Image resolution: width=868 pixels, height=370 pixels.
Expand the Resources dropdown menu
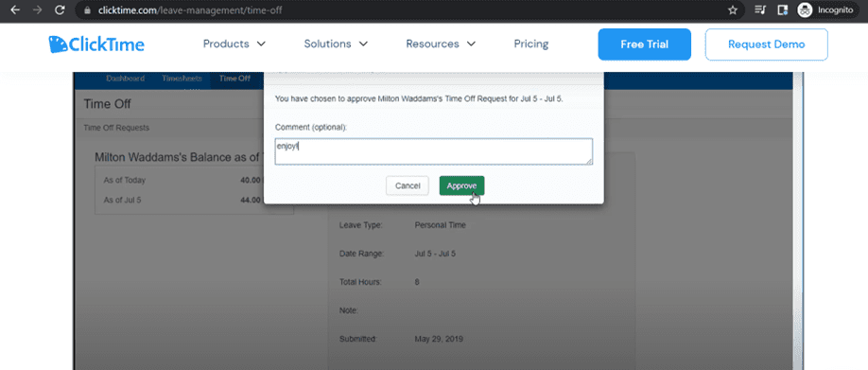coord(441,44)
